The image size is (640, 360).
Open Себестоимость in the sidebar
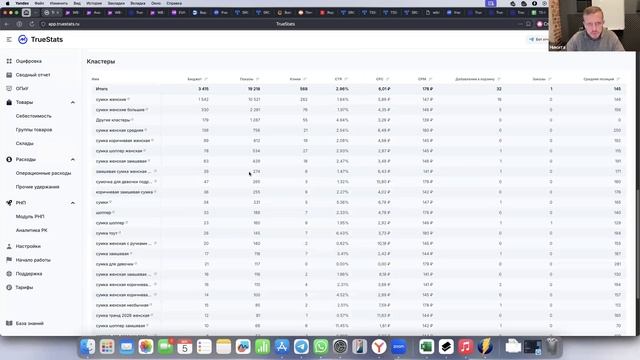[33, 116]
